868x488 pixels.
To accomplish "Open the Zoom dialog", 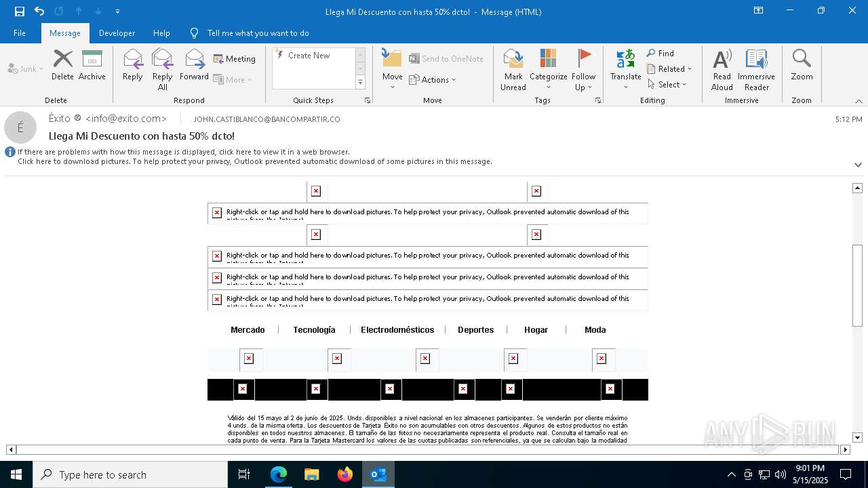I will coord(802,65).
